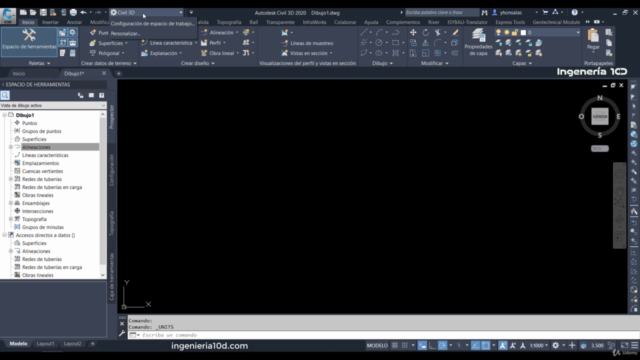Open the annotation scale 1:1000 dropdown
The width and height of the screenshot is (640, 360).
pos(539,345)
